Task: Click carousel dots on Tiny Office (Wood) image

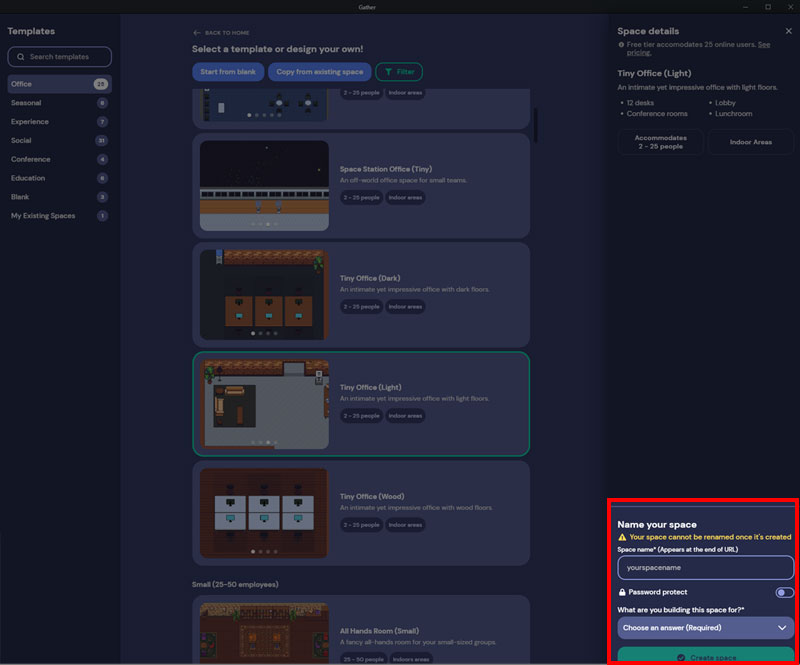Action: (264, 551)
